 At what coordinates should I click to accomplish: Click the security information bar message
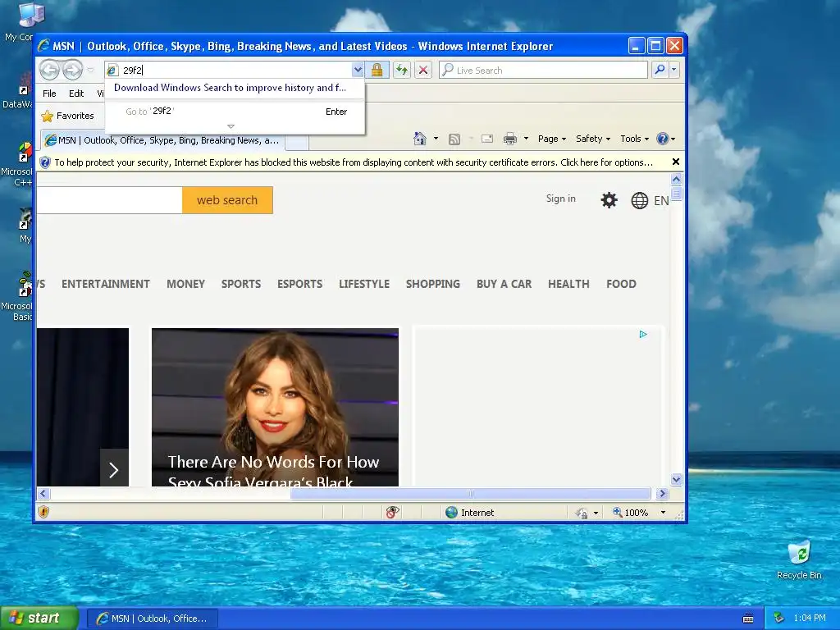tap(353, 162)
